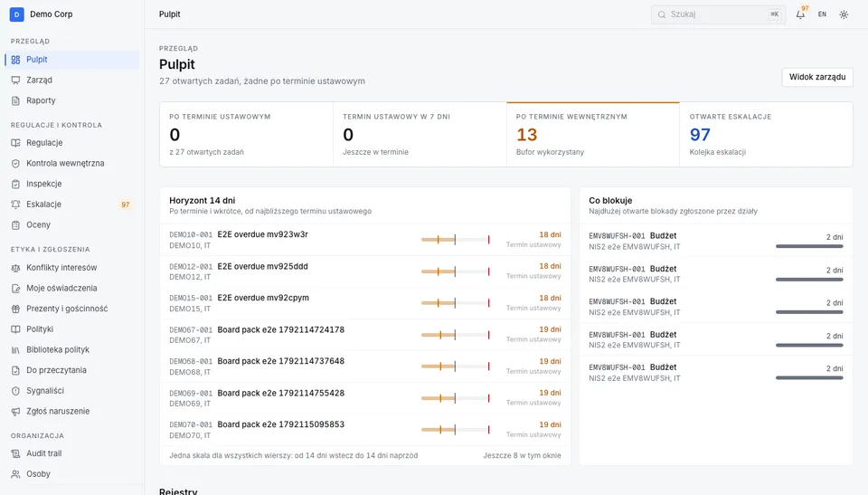Click the Polityki open-book icon

(x=15, y=329)
